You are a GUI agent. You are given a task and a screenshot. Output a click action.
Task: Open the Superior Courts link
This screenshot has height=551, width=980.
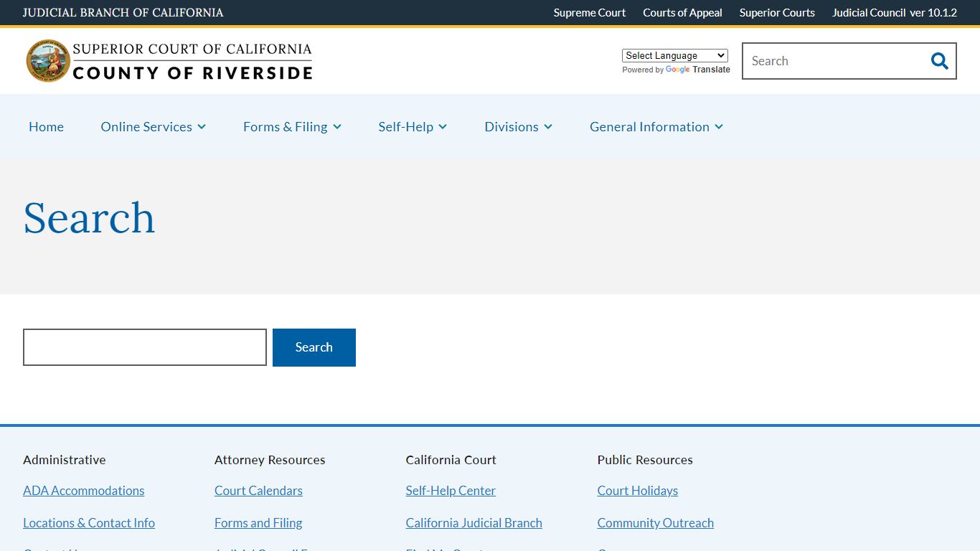point(777,13)
